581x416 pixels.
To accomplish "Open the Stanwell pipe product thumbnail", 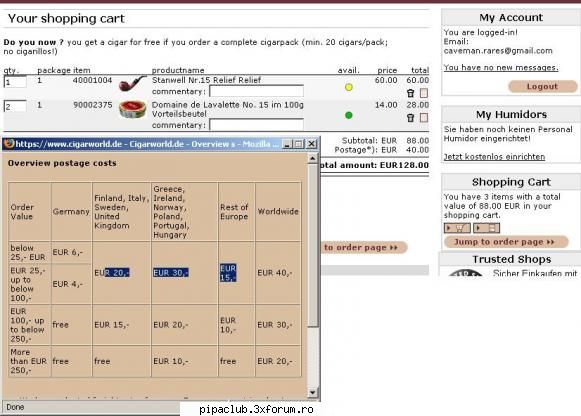I will (132, 84).
